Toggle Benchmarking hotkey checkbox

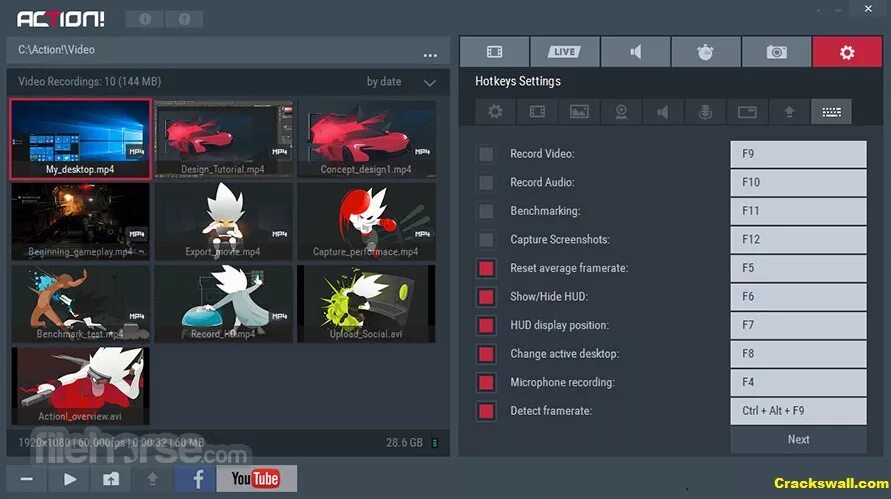pyautogui.click(x=486, y=211)
